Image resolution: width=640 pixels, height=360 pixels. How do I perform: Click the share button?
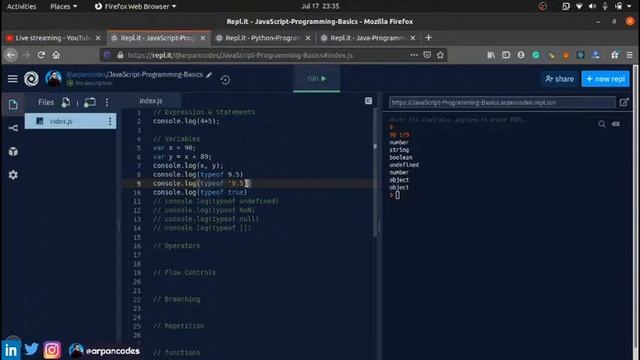[559, 79]
